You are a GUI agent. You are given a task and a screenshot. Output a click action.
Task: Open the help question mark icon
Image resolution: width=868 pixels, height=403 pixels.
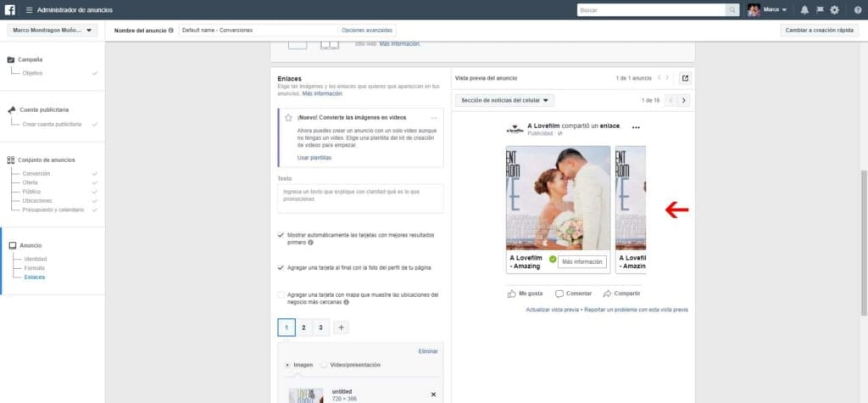(x=858, y=10)
